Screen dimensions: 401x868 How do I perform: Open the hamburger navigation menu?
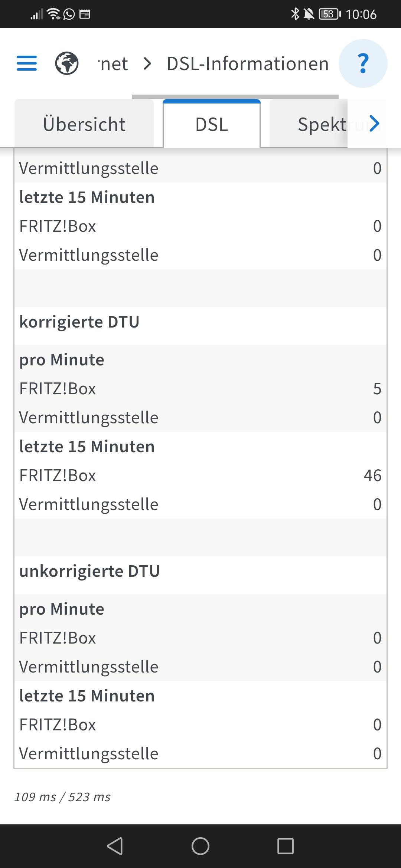pos(27,63)
